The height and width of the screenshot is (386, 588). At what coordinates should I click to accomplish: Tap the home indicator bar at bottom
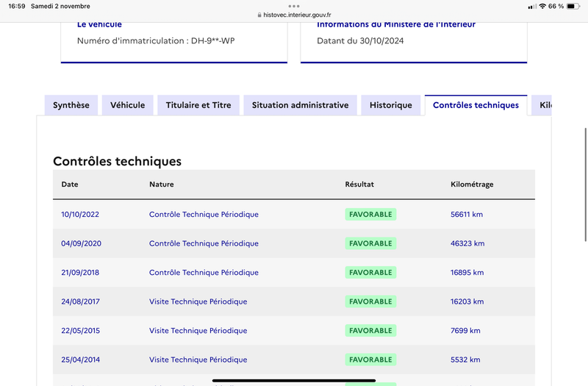[x=294, y=380]
